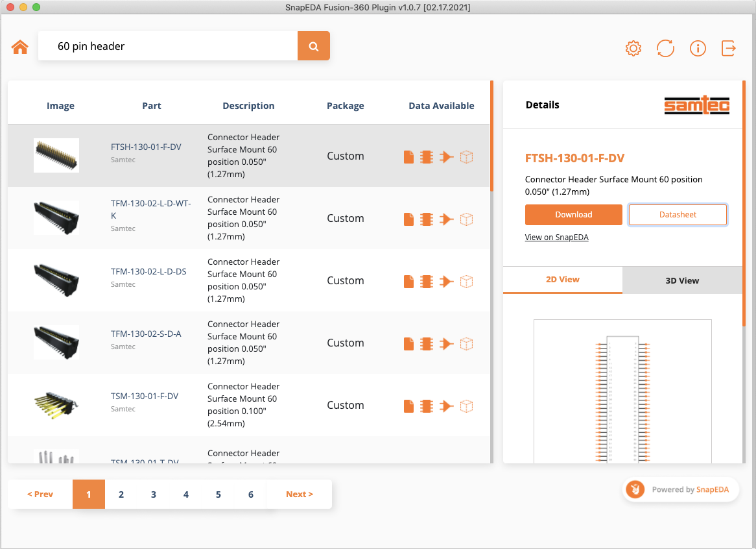The image size is (756, 549).
Task: Click the Download button
Action: pos(573,214)
